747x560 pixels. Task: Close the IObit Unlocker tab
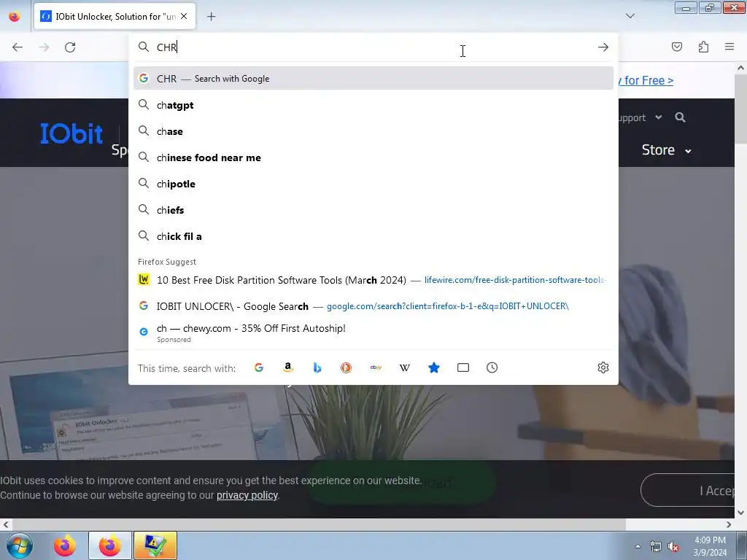click(184, 16)
